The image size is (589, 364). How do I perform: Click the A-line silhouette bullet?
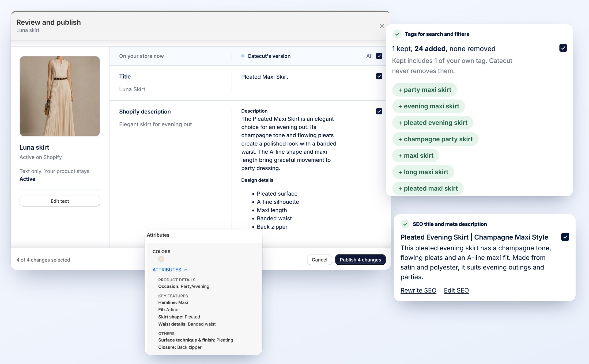tap(278, 202)
